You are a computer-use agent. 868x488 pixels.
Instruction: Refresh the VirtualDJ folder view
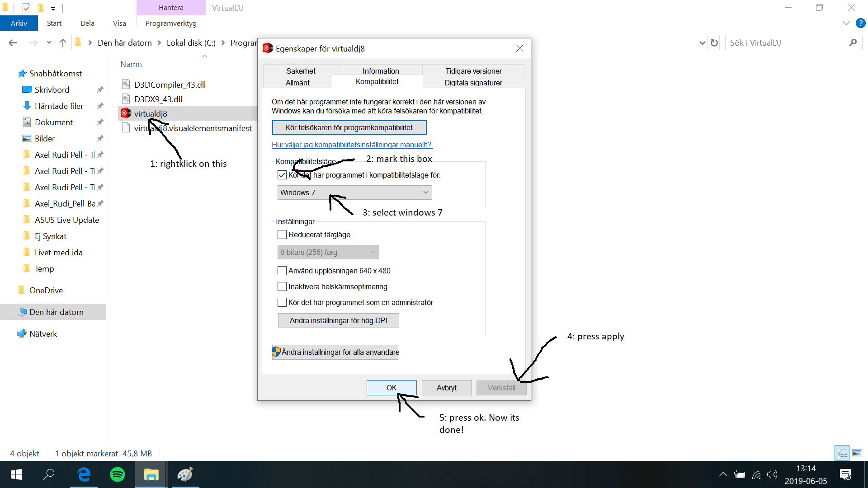point(714,42)
